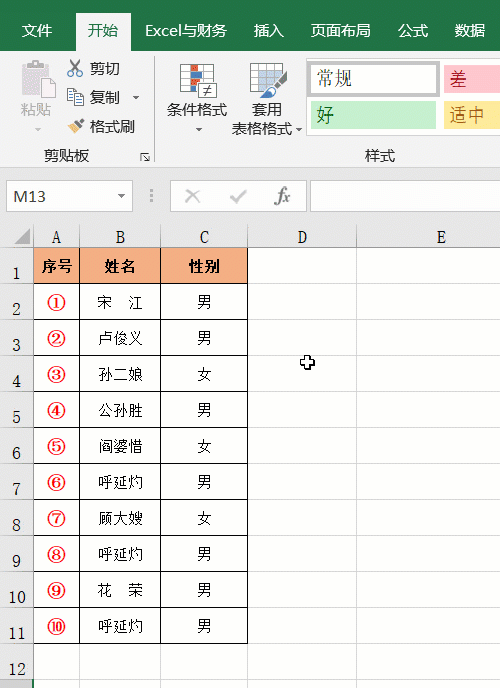Open the Excel与财务 tab
The width and height of the screenshot is (500, 688).
pyautogui.click(x=186, y=31)
